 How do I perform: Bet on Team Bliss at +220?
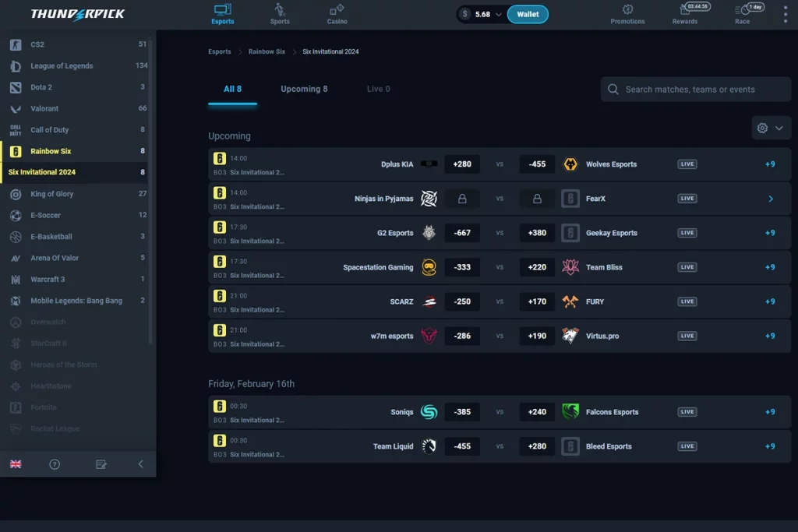(537, 267)
